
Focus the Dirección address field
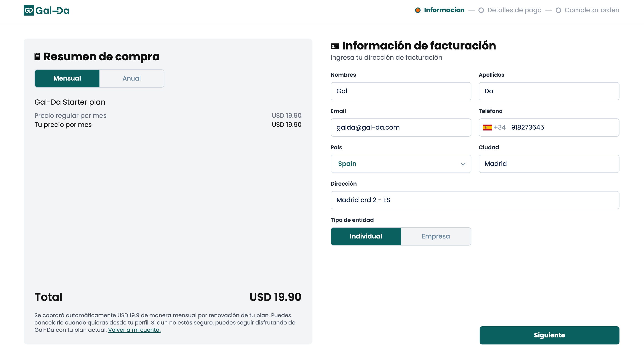coord(475,200)
